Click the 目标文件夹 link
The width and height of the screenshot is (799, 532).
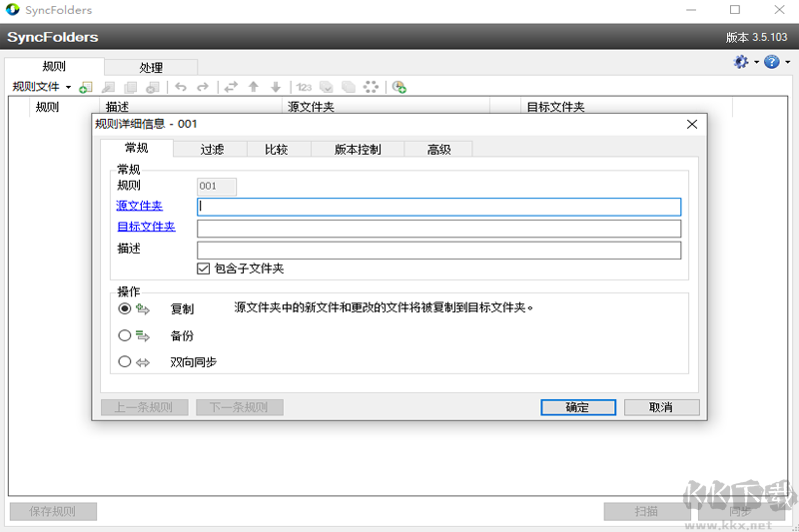pyautogui.click(x=146, y=227)
